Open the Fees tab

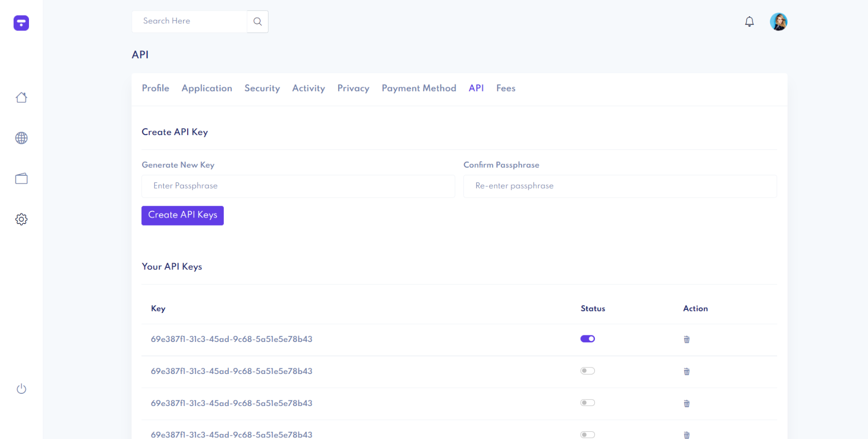(x=505, y=88)
